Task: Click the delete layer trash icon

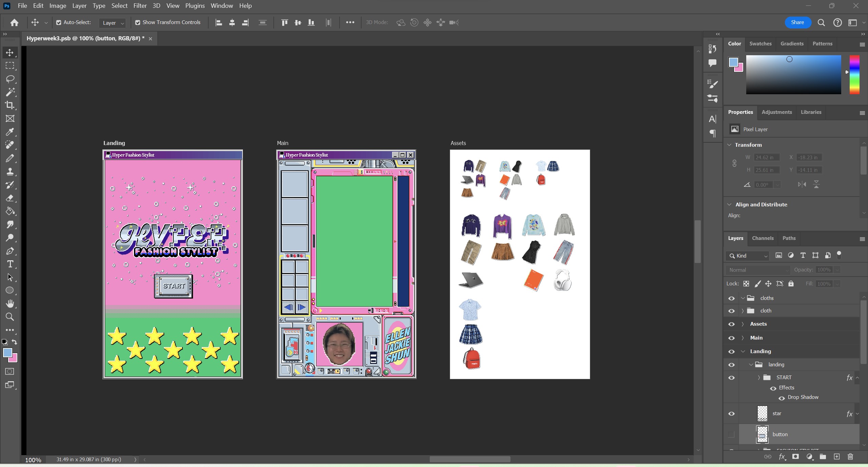Action: click(x=850, y=456)
